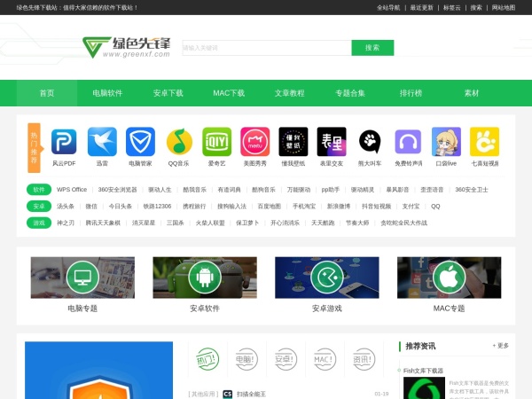The image size is (532, 399).
Task: Open the 风云PDF app icon
Action: (64, 141)
